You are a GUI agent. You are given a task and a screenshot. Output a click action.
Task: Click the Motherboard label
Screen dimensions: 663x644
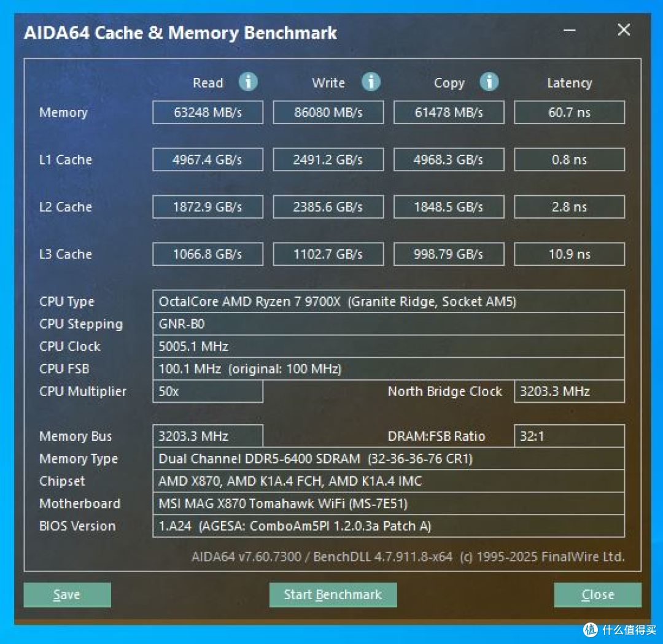click(80, 503)
